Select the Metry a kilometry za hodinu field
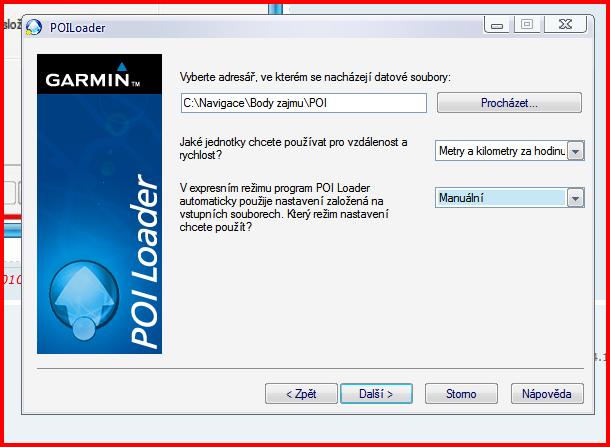The height and width of the screenshot is (447, 610). (501, 151)
